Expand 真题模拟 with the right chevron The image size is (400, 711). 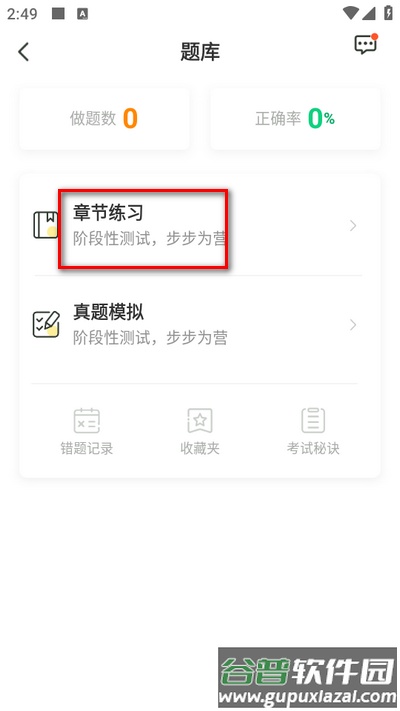[x=353, y=325]
